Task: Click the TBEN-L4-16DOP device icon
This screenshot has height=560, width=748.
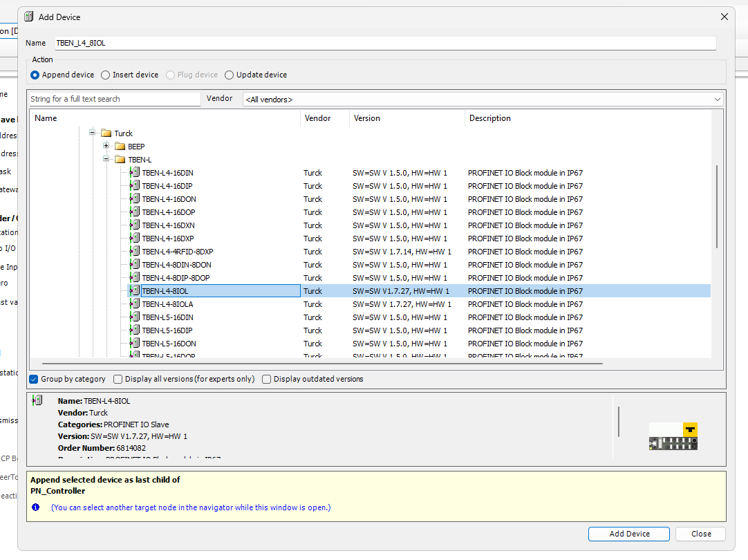Action: [135, 212]
